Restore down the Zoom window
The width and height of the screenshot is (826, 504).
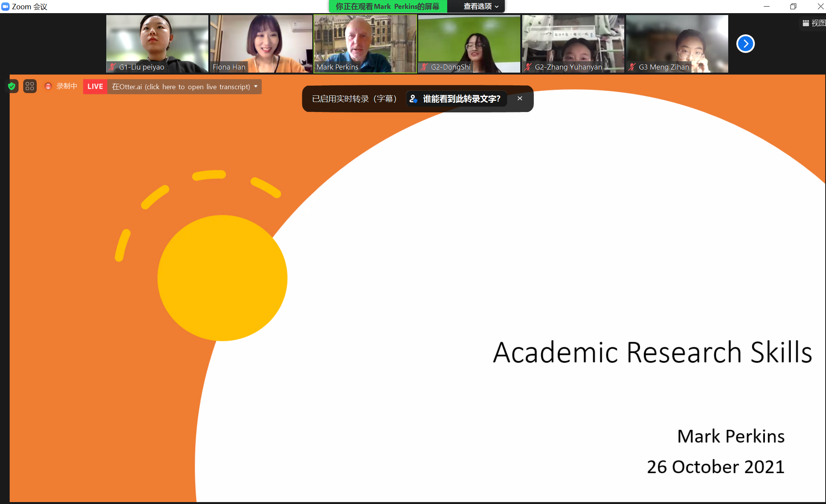(x=793, y=7)
